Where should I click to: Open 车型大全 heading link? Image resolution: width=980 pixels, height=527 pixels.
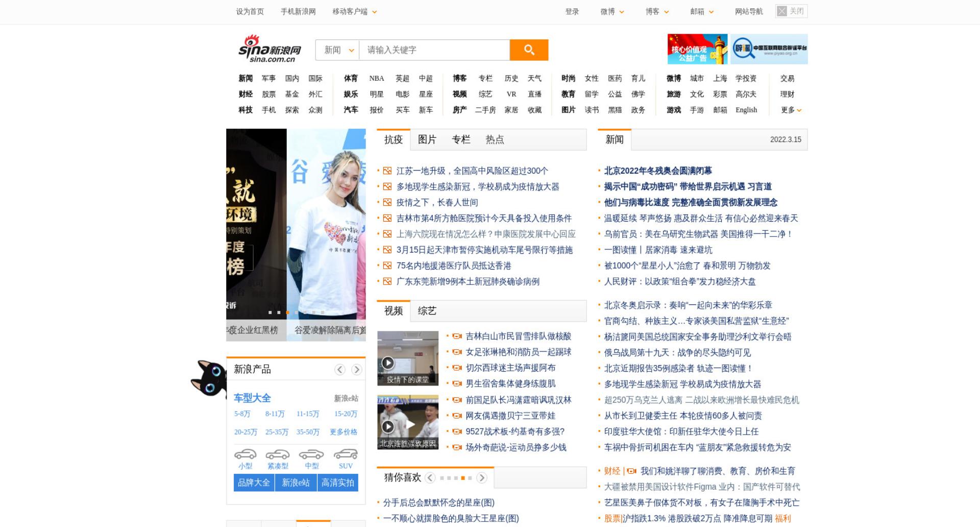point(252,398)
